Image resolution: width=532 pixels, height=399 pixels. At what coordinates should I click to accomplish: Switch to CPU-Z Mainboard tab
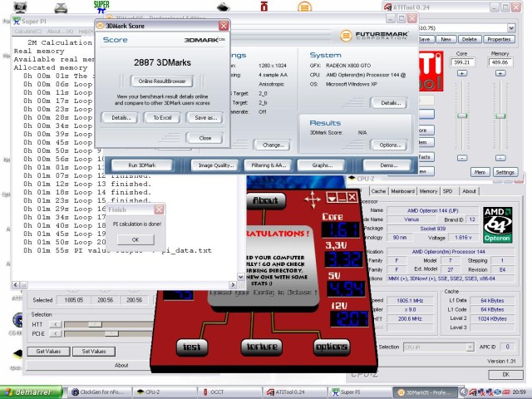[x=402, y=191]
